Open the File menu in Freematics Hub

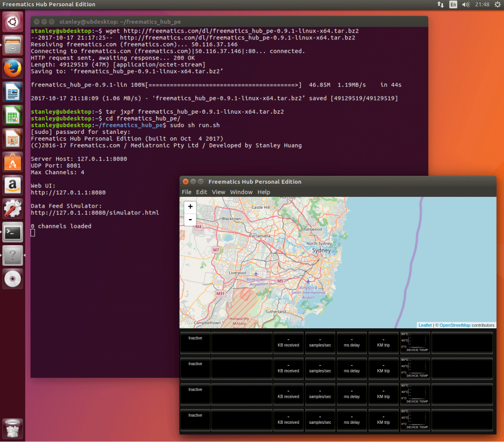pyautogui.click(x=187, y=192)
